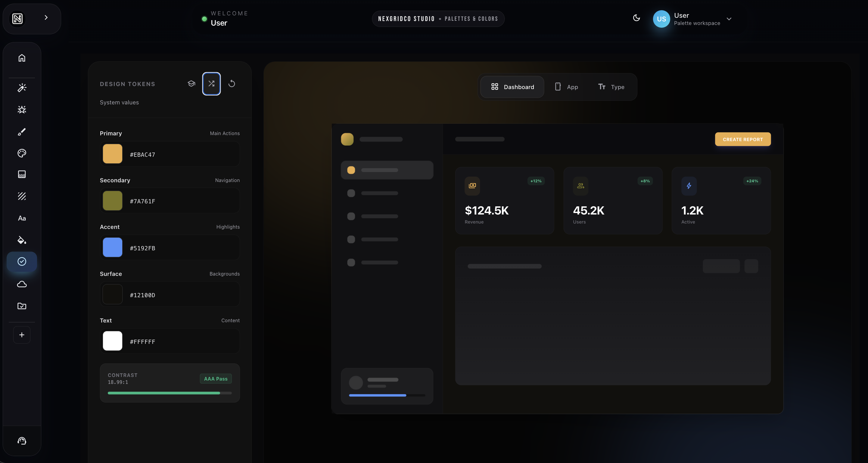Select the active check-circle tool in sidebar
Viewport: 868px width, 463px height.
(22, 262)
